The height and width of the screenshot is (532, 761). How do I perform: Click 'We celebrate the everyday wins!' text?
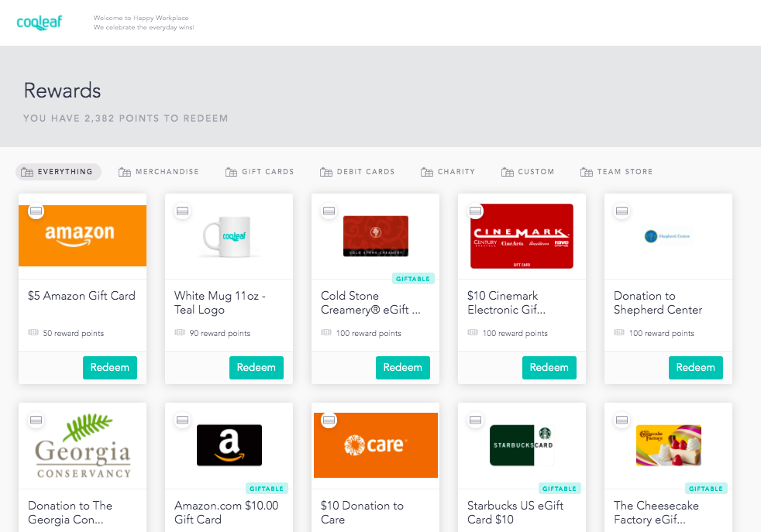coord(143,27)
